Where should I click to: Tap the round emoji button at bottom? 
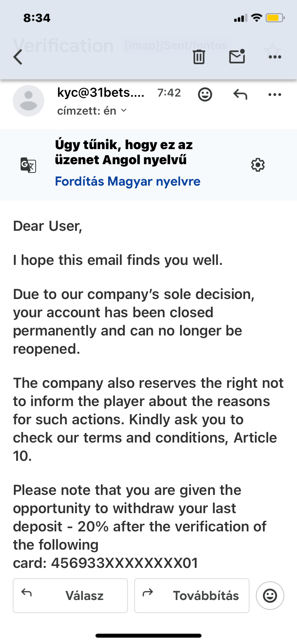[x=270, y=595]
